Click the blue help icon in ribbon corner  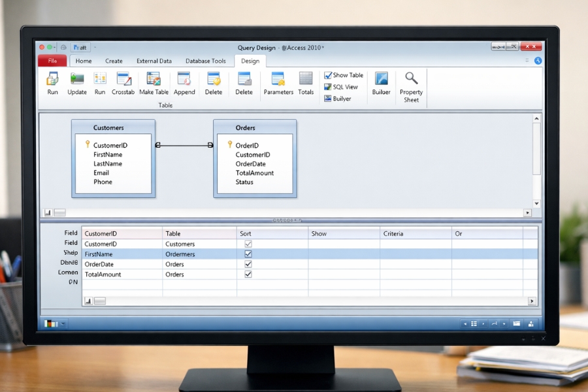click(538, 61)
